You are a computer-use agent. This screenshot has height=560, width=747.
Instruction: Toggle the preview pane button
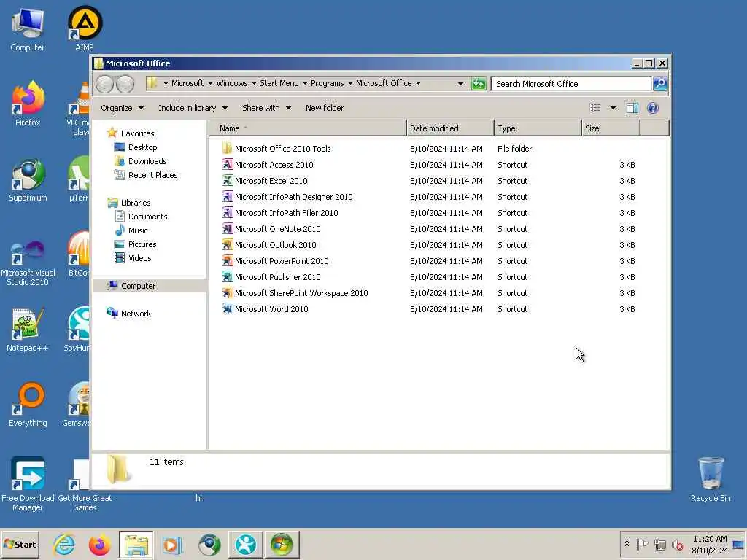[632, 108]
